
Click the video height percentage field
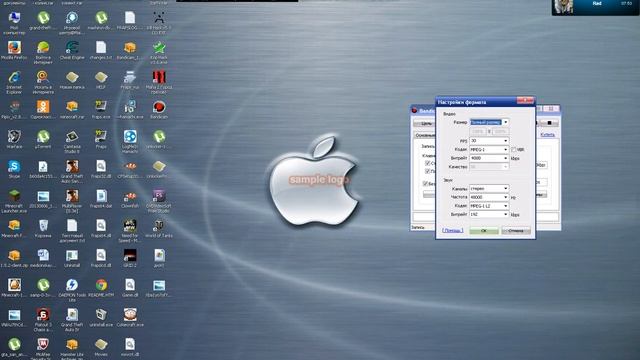click(500, 131)
